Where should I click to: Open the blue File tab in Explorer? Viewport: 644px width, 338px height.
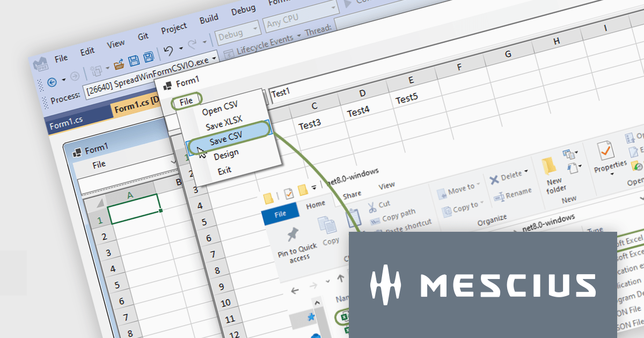tap(280, 213)
